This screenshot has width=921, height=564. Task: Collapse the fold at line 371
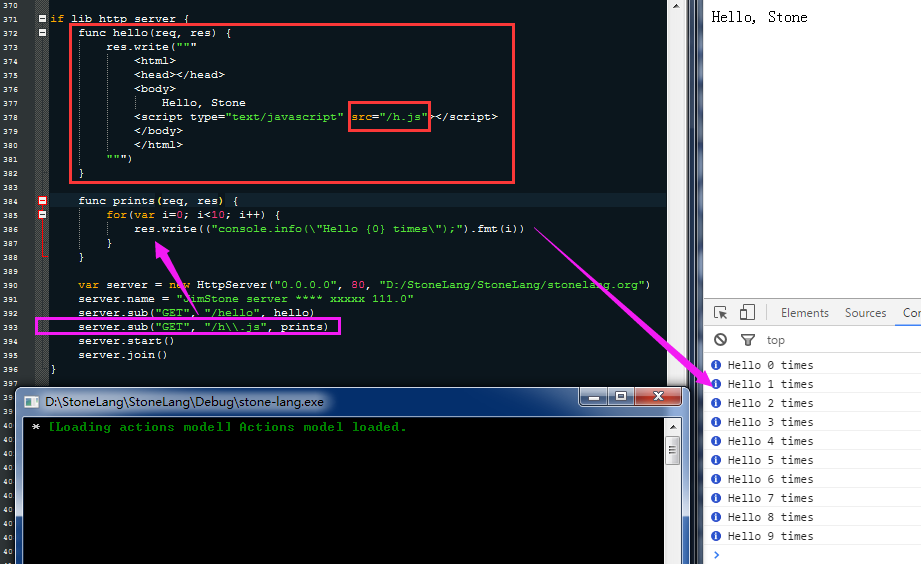[42, 19]
